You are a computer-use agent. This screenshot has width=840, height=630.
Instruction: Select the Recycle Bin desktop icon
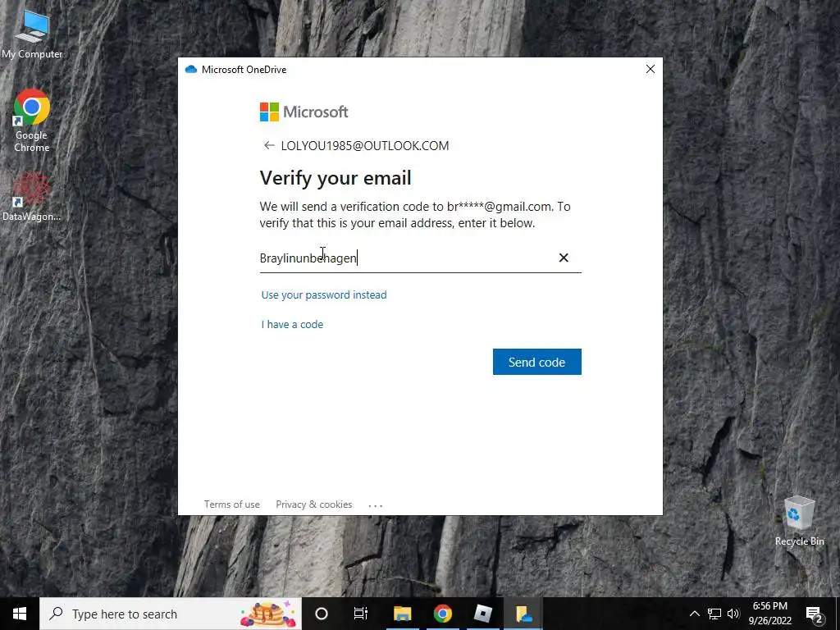coord(799,521)
